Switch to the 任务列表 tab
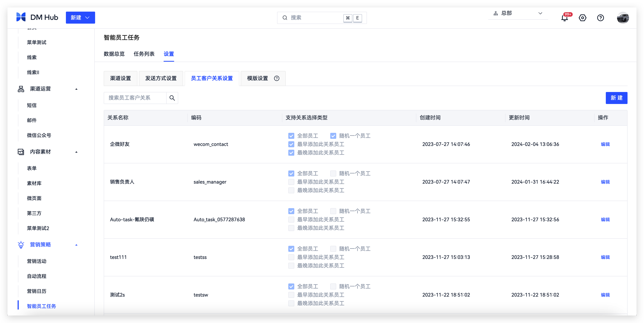 click(144, 54)
